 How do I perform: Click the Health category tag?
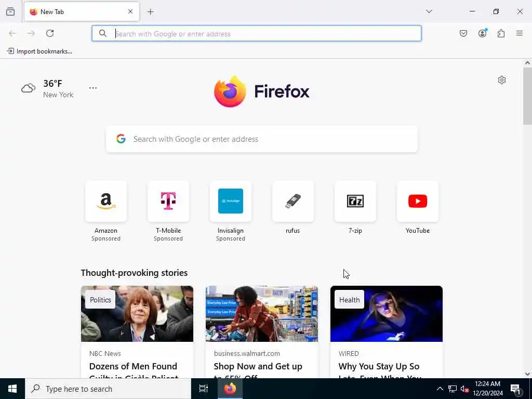point(350,300)
